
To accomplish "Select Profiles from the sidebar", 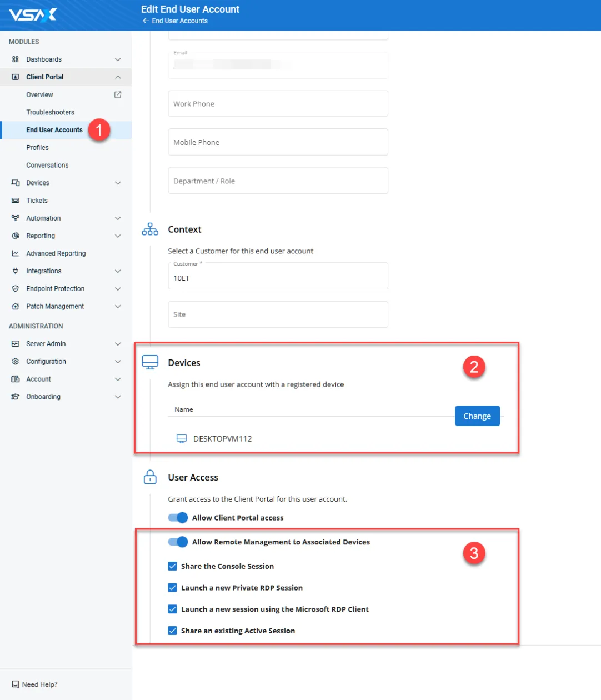I will 37,148.
